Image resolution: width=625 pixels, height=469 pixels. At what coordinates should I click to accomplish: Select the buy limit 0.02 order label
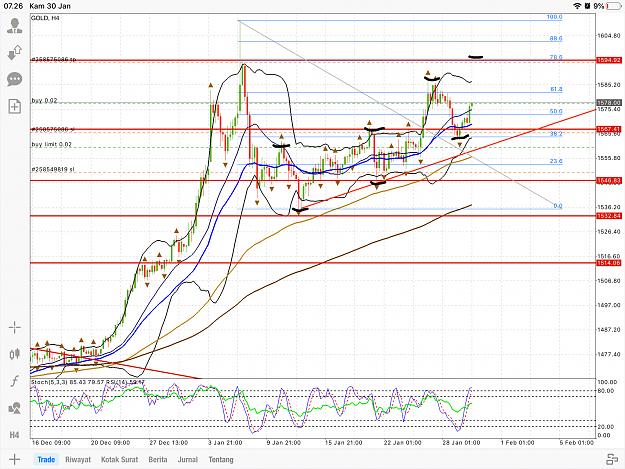pos(51,144)
